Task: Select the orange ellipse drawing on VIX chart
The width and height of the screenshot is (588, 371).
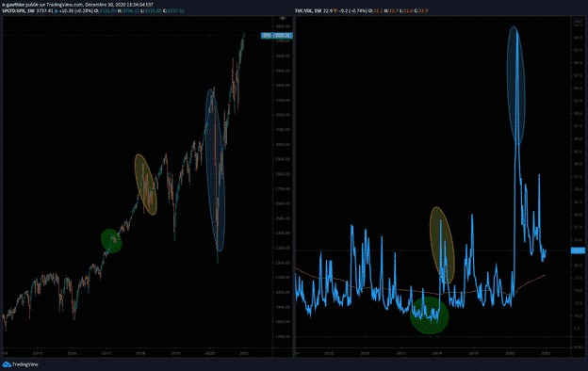Action: (442, 246)
